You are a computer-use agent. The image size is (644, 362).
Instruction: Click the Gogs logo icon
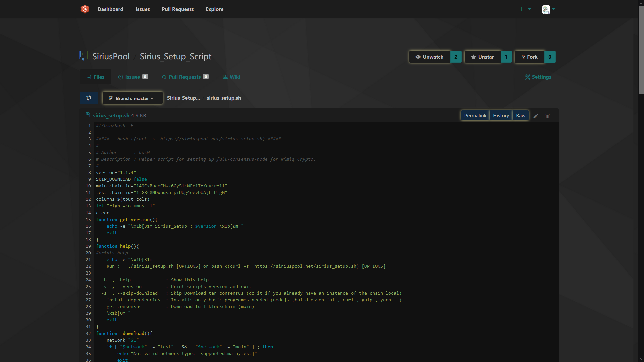pos(85,9)
